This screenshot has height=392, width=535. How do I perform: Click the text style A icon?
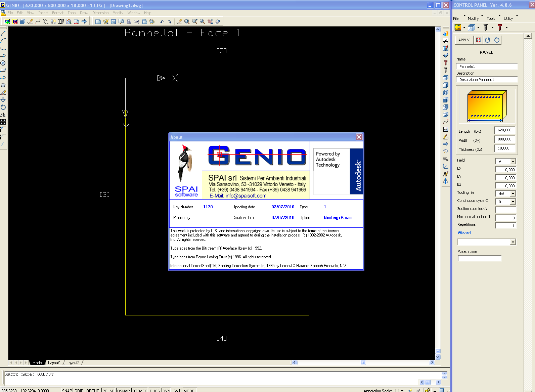coord(446,174)
